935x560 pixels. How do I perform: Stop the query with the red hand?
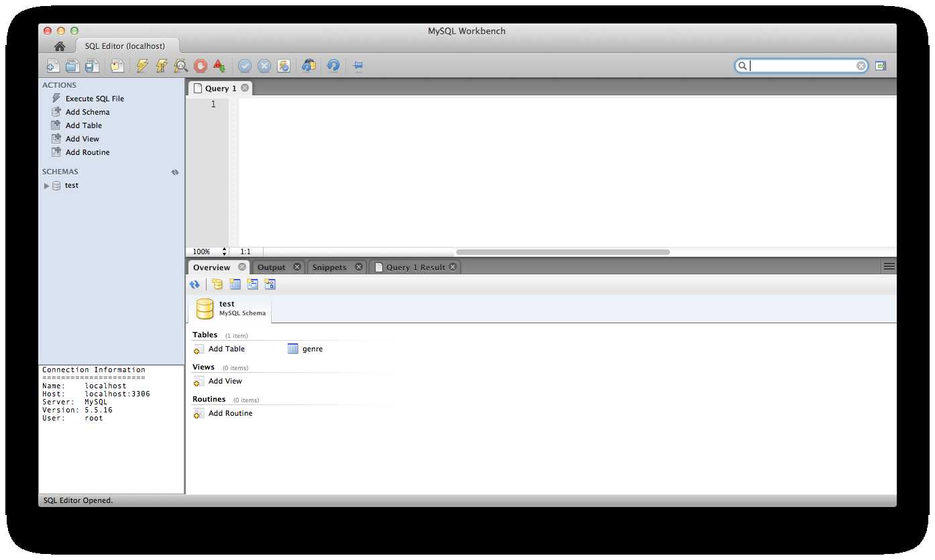point(200,66)
